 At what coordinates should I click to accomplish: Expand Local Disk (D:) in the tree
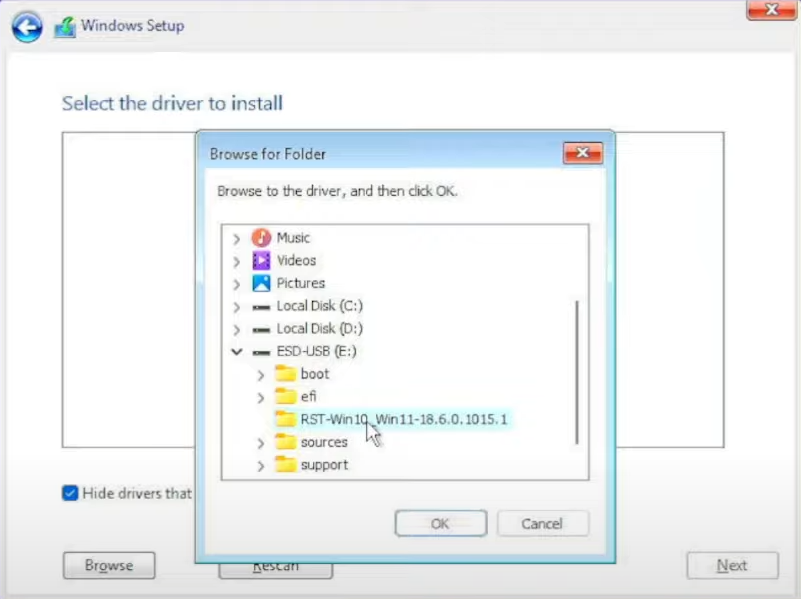(236, 329)
